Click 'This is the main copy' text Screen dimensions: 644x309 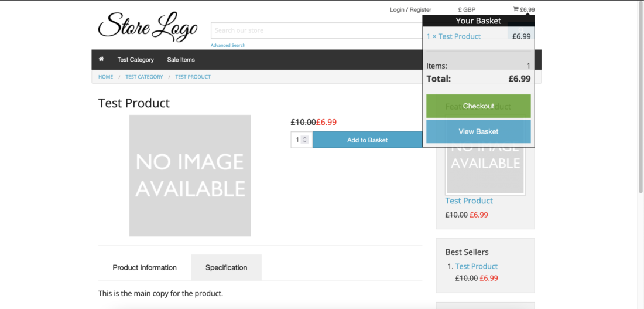pyautogui.click(x=160, y=294)
